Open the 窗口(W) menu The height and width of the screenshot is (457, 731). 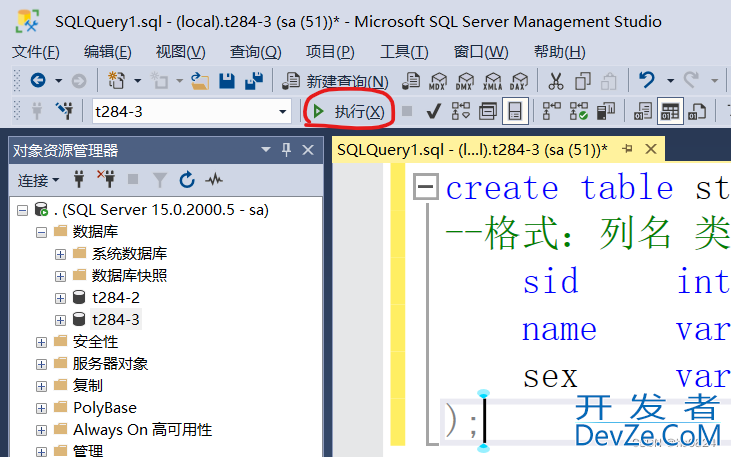coord(481,52)
